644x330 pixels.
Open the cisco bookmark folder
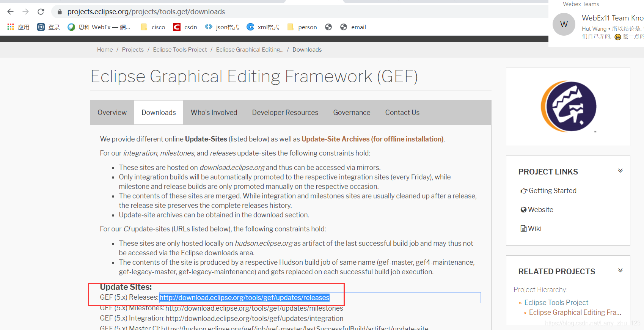click(x=153, y=27)
